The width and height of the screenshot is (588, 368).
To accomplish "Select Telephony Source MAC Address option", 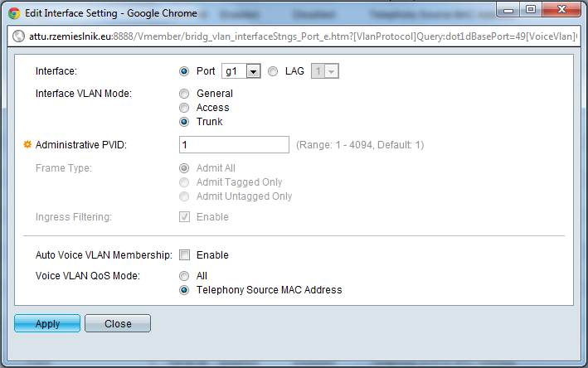I will (184, 290).
